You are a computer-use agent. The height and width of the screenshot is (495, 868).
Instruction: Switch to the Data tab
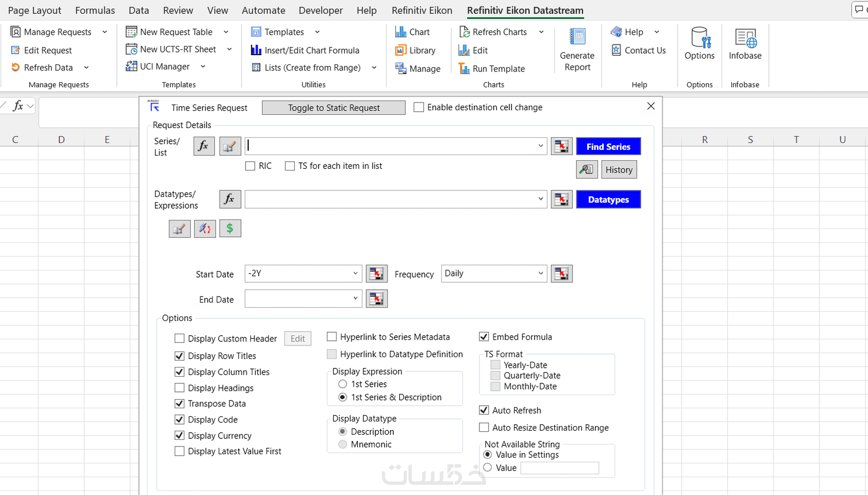coord(139,10)
